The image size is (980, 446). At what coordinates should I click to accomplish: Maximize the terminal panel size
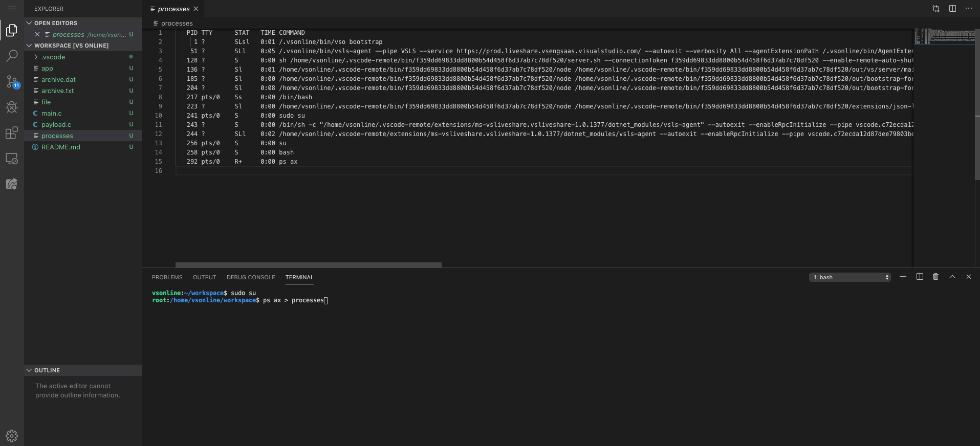(952, 277)
